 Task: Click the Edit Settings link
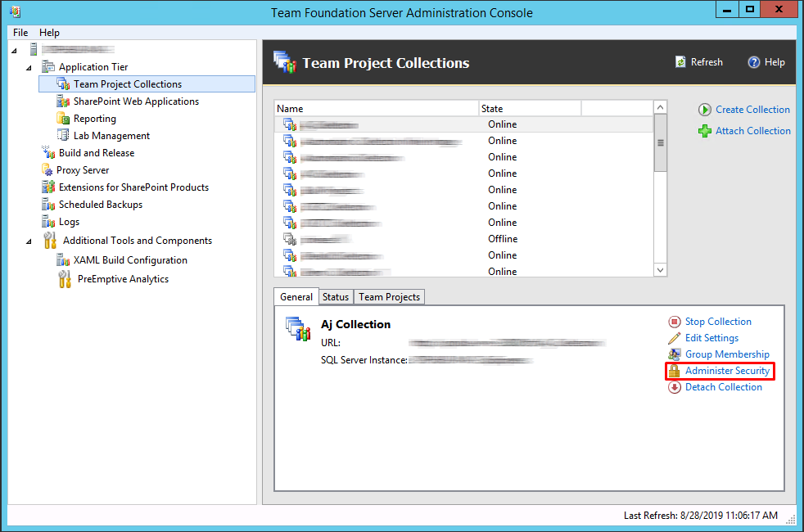711,338
